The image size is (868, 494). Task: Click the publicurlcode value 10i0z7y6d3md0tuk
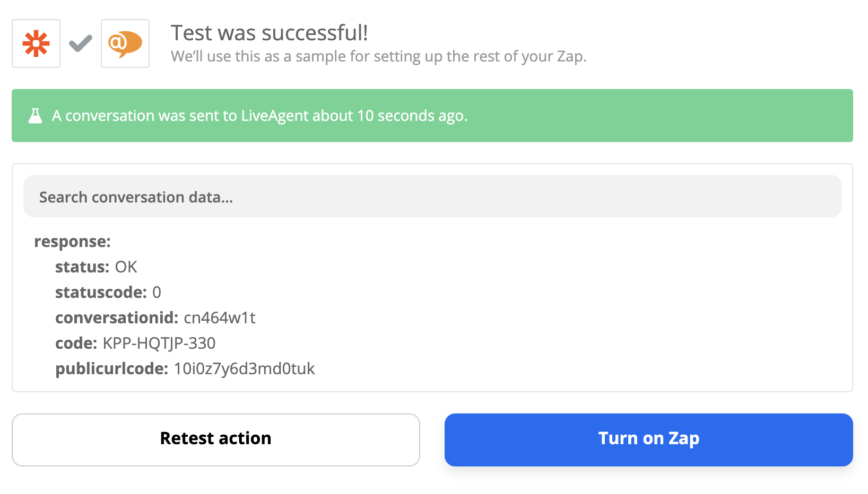[x=243, y=368]
